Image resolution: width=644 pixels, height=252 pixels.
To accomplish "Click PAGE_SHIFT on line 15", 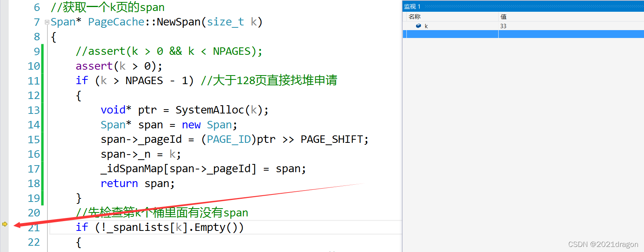I will click(332, 139).
